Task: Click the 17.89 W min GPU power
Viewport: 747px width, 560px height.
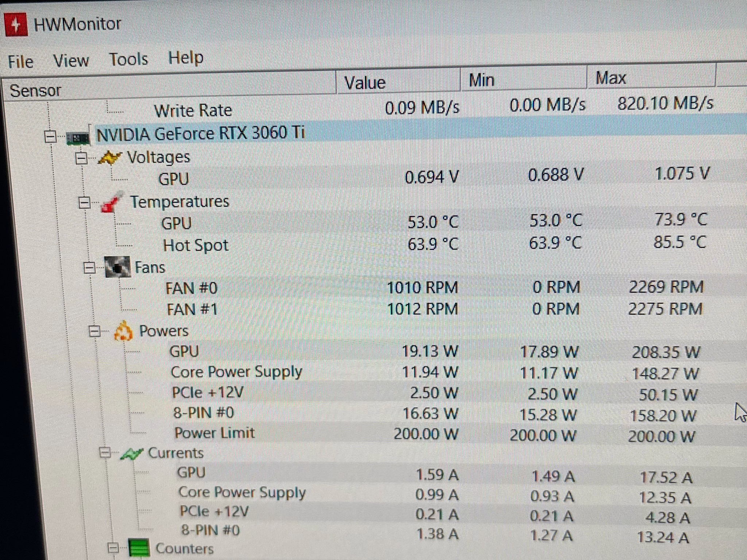Action: pyautogui.click(x=549, y=352)
